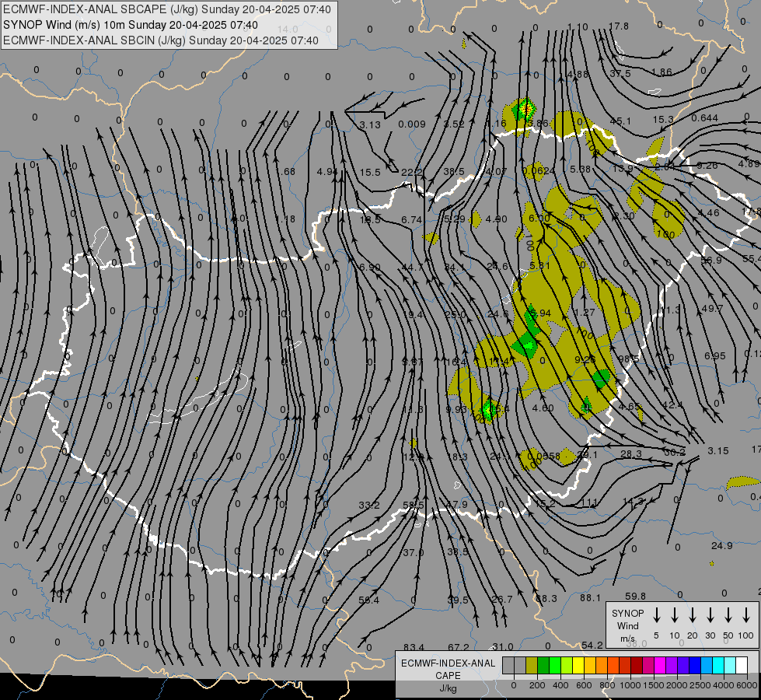Click the SYNOP Wind 10m title line
This screenshot has width=761, height=700.
tap(130, 25)
